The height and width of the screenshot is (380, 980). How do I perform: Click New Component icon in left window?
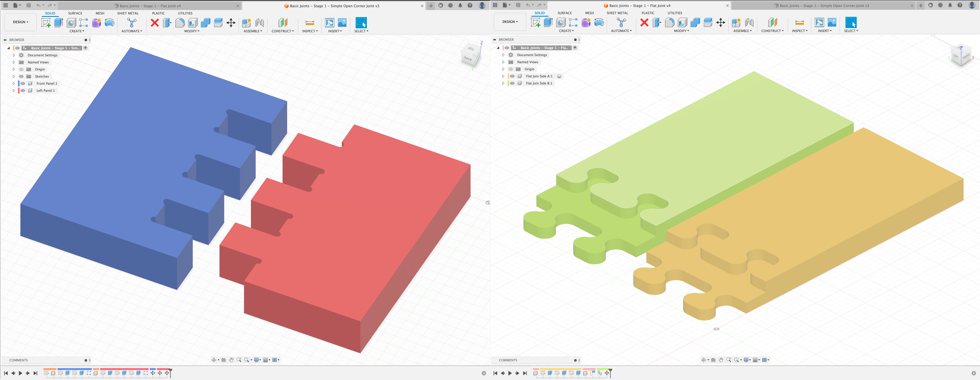[247, 23]
